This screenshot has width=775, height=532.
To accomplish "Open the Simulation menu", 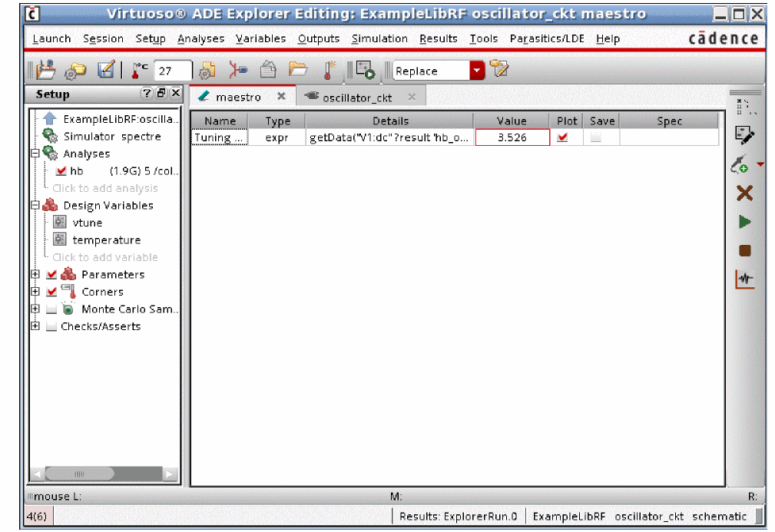I will (x=379, y=38).
